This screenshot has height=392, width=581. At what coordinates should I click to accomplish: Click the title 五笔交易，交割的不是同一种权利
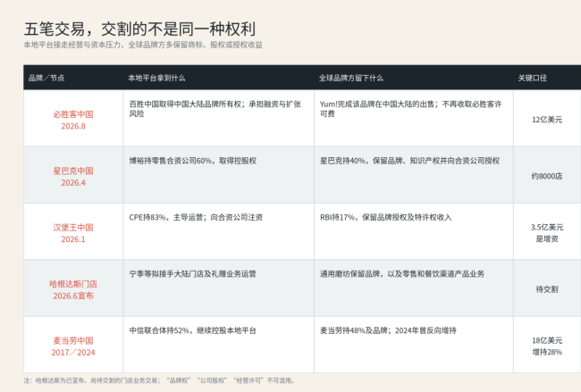point(139,29)
